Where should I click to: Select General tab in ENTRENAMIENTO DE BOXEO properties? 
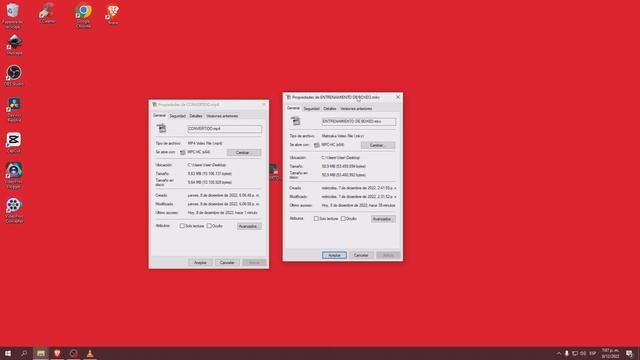(x=293, y=108)
